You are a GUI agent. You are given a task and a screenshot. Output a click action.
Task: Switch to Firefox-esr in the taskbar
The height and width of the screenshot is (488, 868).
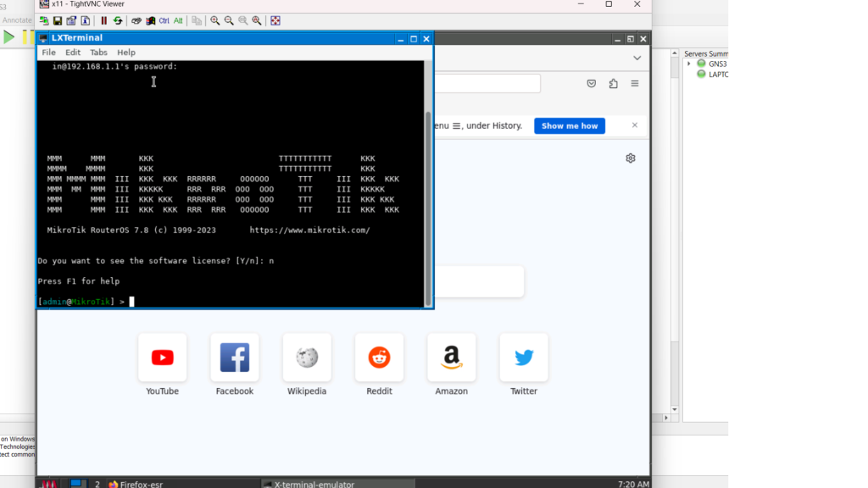pyautogui.click(x=136, y=484)
